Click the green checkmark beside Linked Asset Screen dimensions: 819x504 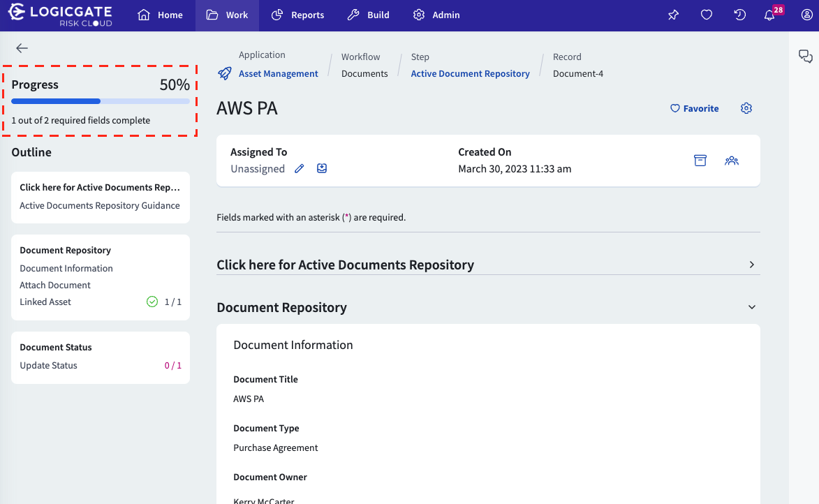coord(152,302)
